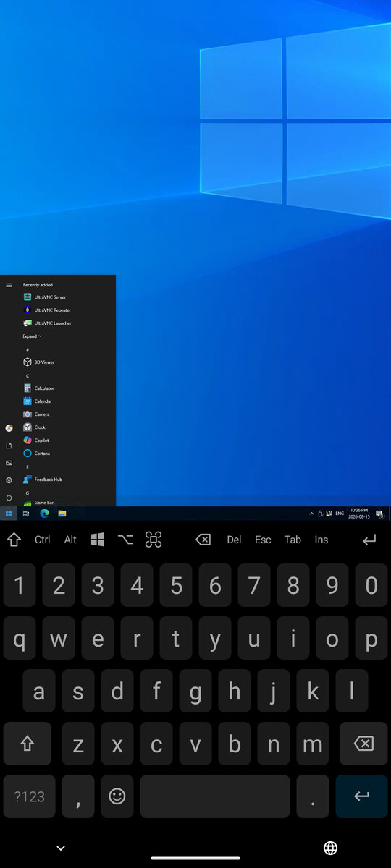Toggle the Ctrl modifier key

[43, 540]
